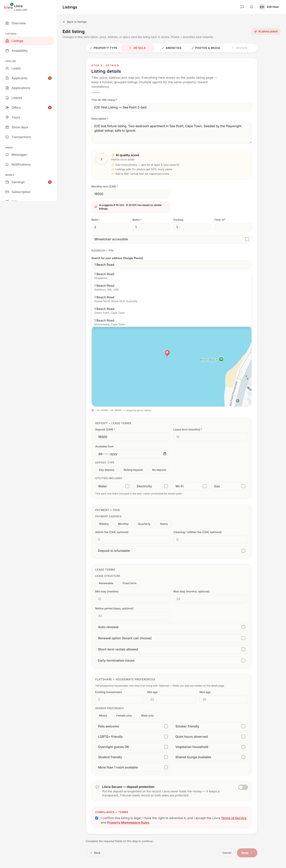Check Deposit is refundable

coord(243,551)
